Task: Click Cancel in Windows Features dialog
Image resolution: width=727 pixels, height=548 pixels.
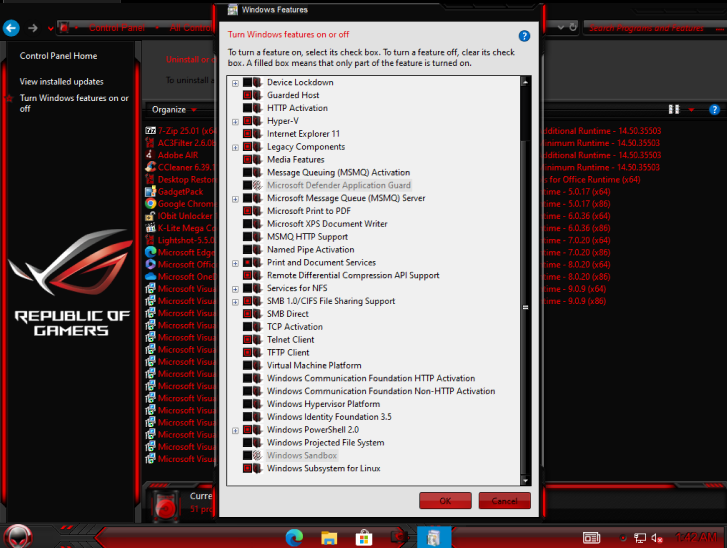Action: click(504, 501)
